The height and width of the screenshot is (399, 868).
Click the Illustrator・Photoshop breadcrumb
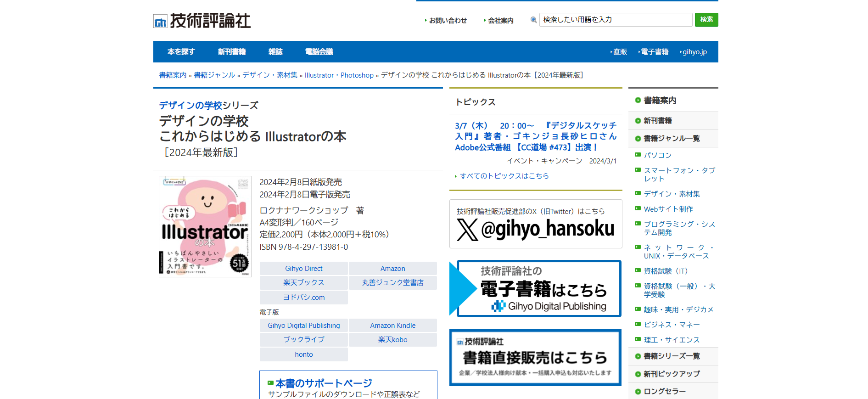339,75
